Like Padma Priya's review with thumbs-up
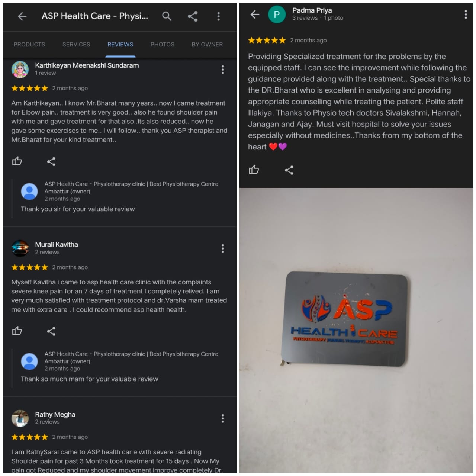Viewport: 476px width, 476px height. [254, 170]
